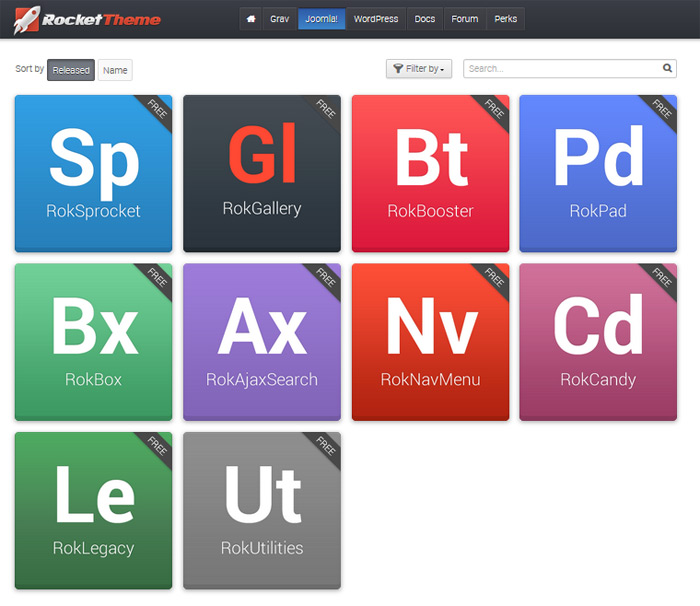Open the RokUtilities Ut tile
The image size is (700, 606).
pos(262,510)
